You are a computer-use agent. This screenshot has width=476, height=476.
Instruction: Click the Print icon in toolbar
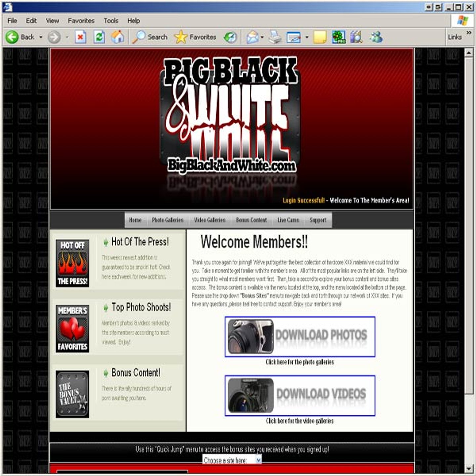274,37
